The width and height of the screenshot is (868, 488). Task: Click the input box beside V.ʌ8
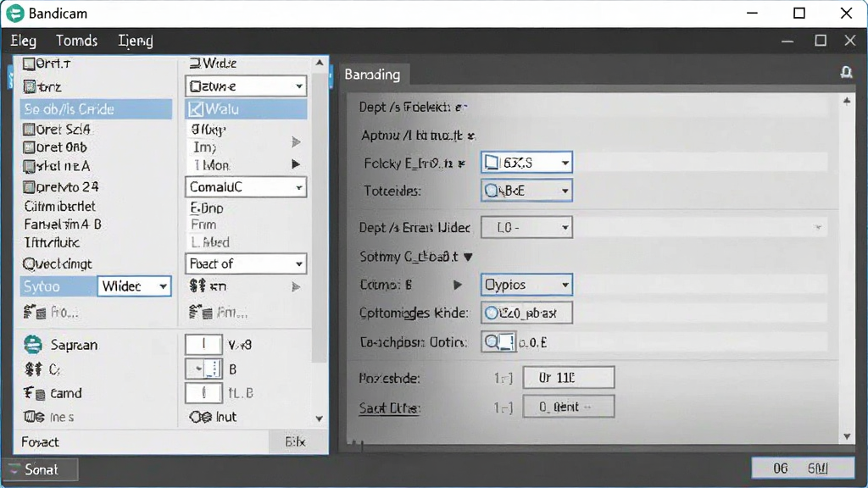click(x=203, y=345)
